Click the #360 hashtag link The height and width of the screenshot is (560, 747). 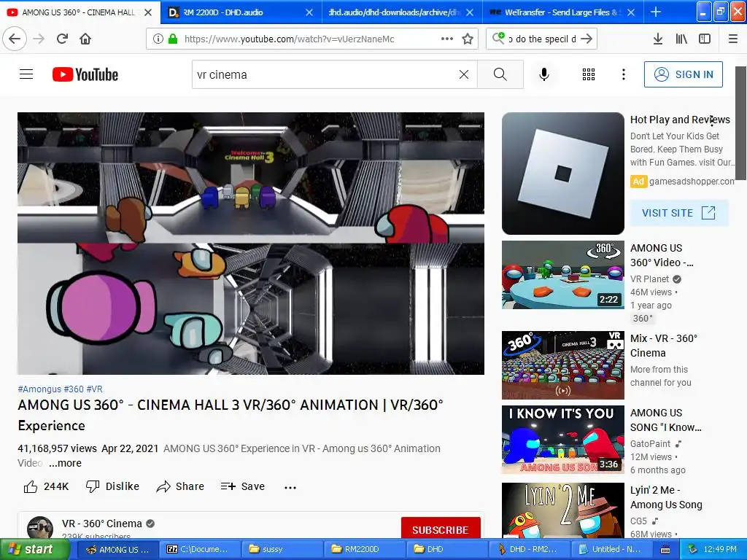coord(74,389)
